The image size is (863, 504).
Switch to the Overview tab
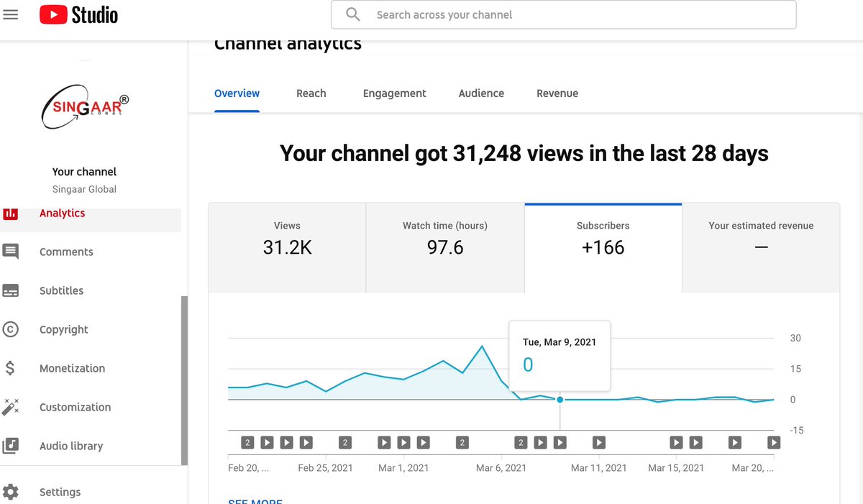[237, 93]
